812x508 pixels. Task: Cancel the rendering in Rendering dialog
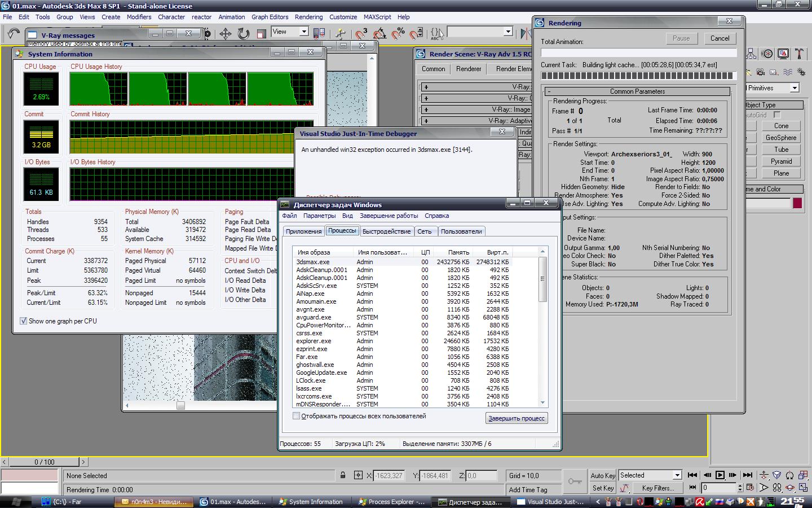[720, 38]
